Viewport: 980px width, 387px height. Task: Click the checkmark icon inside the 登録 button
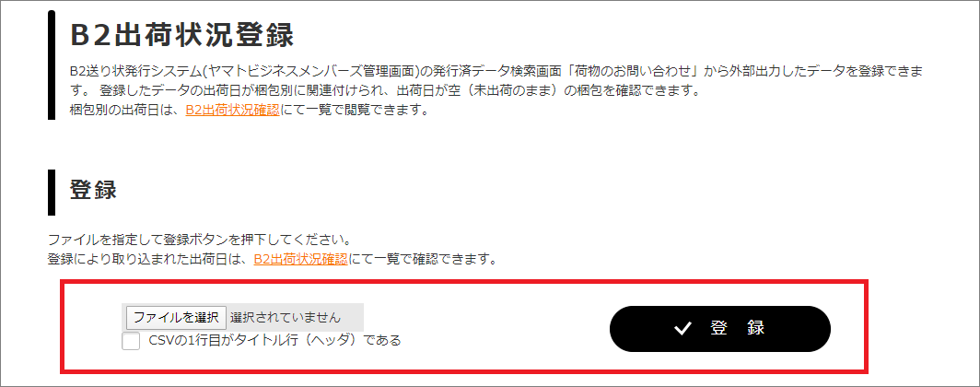(x=682, y=329)
